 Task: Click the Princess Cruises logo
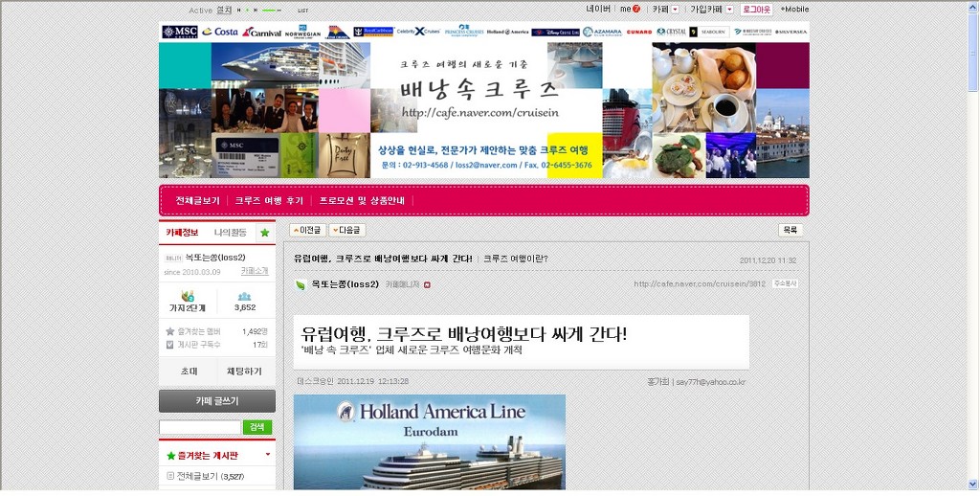coord(464,32)
